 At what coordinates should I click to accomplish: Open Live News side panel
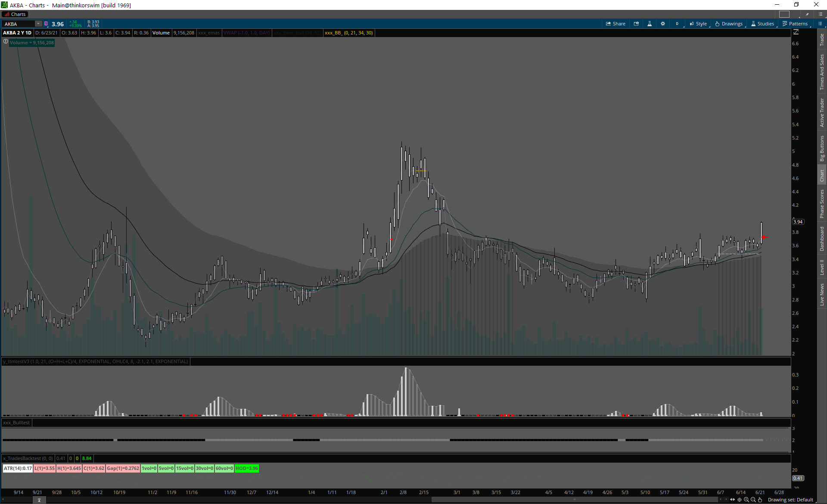(822, 294)
